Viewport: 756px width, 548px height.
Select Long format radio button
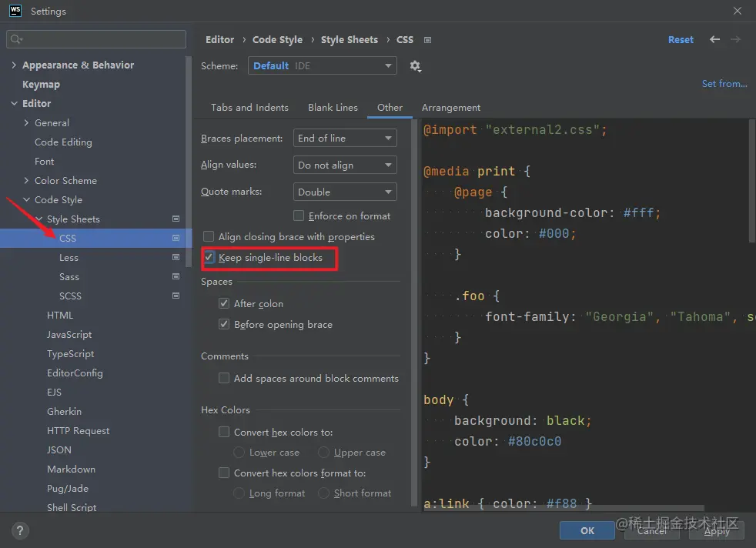coord(239,493)
